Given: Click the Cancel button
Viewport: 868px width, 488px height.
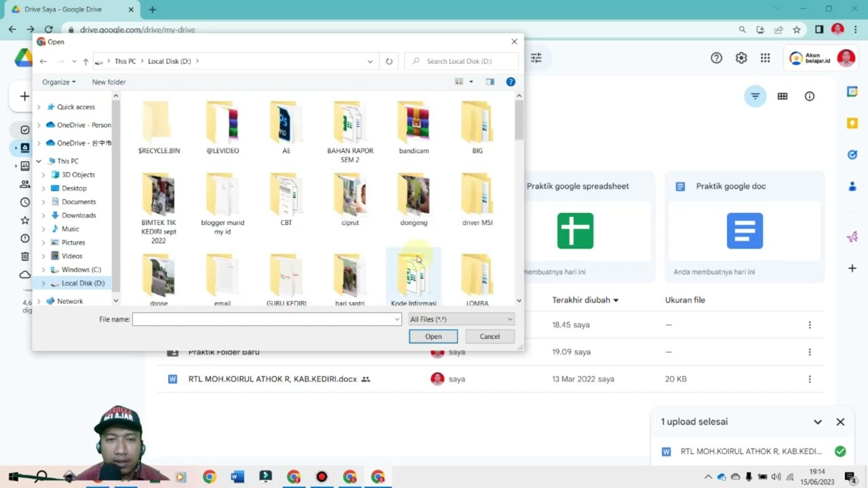Looking at the screenshot, I should pyautogui.click(x=490, y=336).
